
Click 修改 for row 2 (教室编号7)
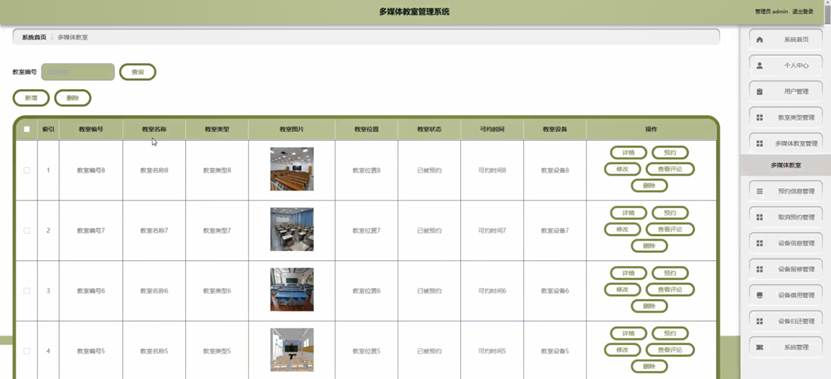623,230
